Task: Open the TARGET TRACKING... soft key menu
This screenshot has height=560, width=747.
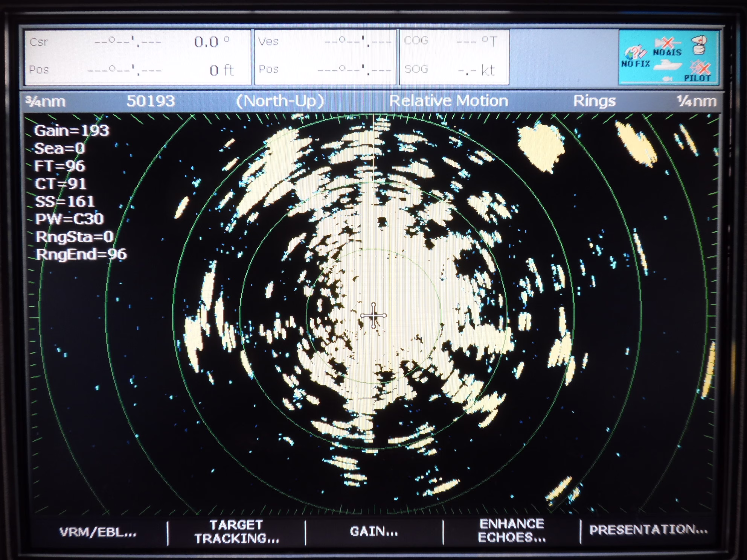Action: [x=236, y=531]
